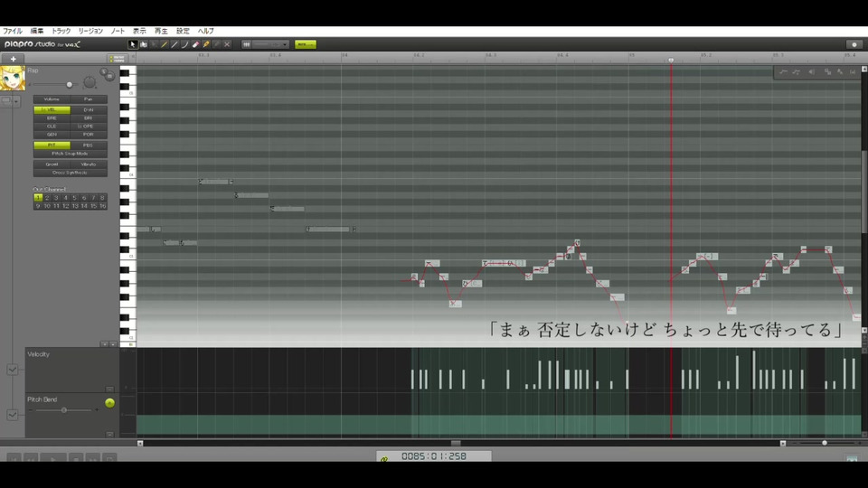
Task: Click the green button in top toolbar
Action: coord(306,44)
